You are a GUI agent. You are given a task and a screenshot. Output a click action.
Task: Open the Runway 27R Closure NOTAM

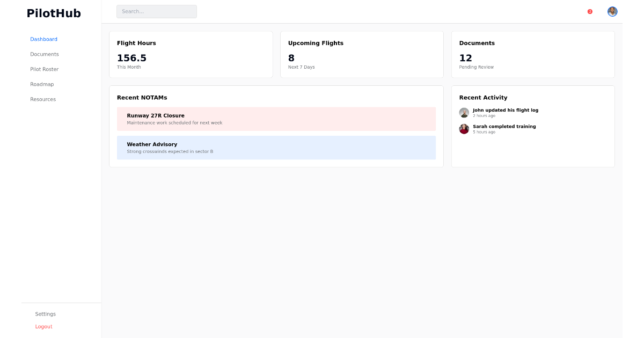coord(276,119)
